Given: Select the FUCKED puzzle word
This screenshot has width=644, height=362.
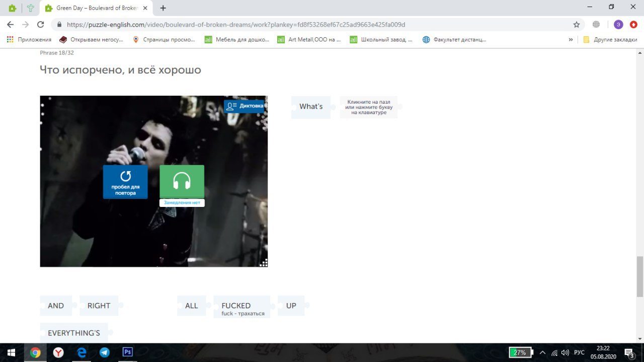Looking at the screenshot, I should coord(242,307).
